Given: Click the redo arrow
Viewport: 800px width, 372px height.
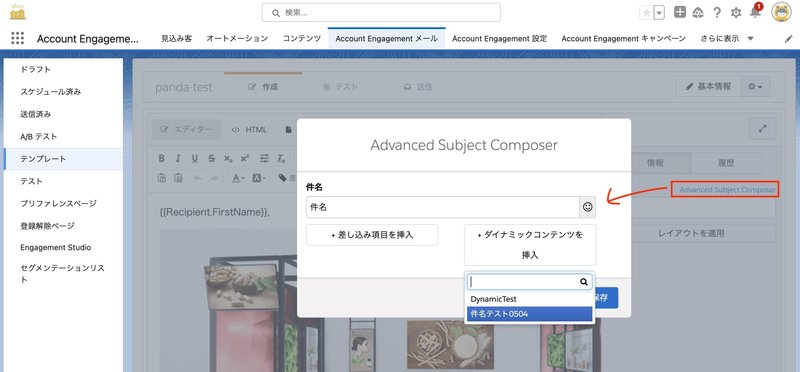Looking at the screenshot, I should click(x=214, y=178).
